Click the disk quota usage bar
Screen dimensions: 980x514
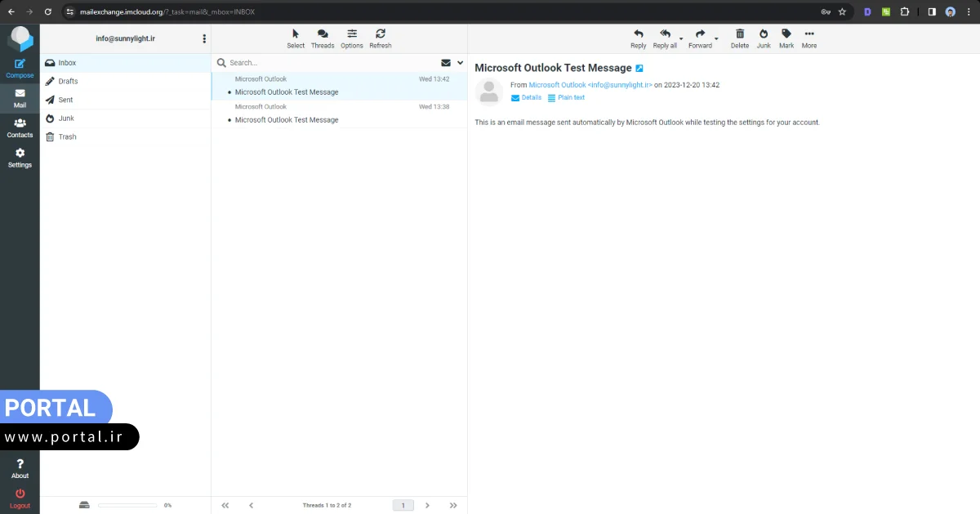click(127, 506)
